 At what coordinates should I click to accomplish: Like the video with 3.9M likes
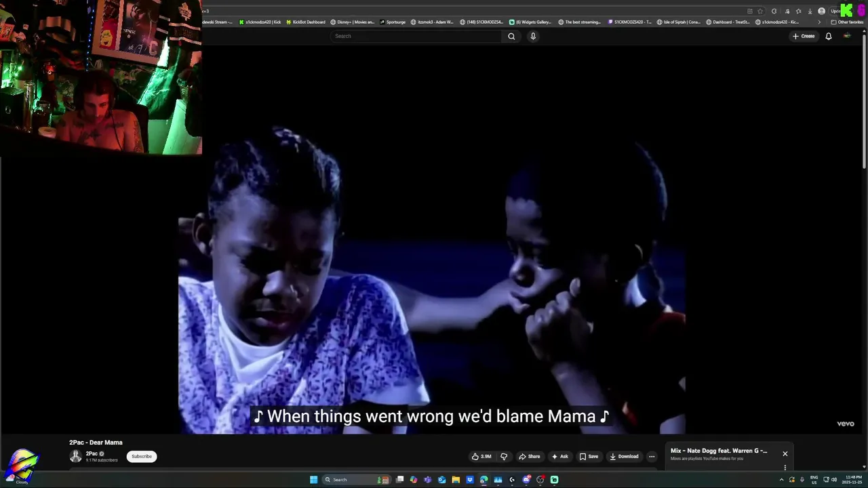click(x=481, y=456)
